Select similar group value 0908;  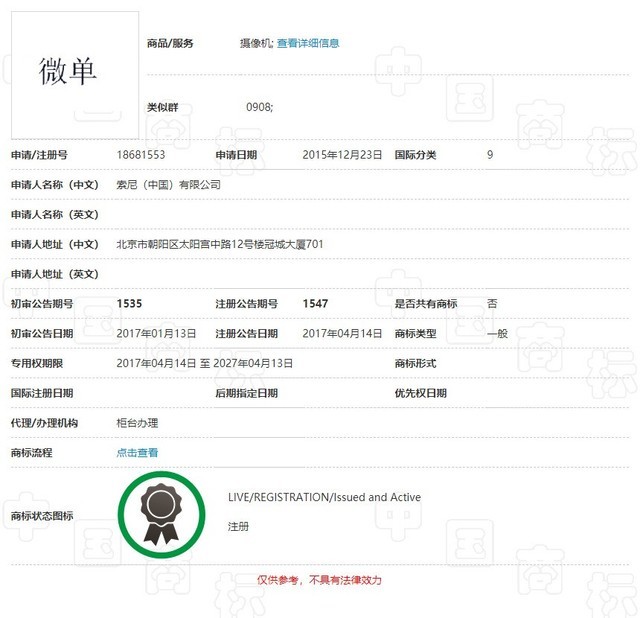(x=260, y=107)
